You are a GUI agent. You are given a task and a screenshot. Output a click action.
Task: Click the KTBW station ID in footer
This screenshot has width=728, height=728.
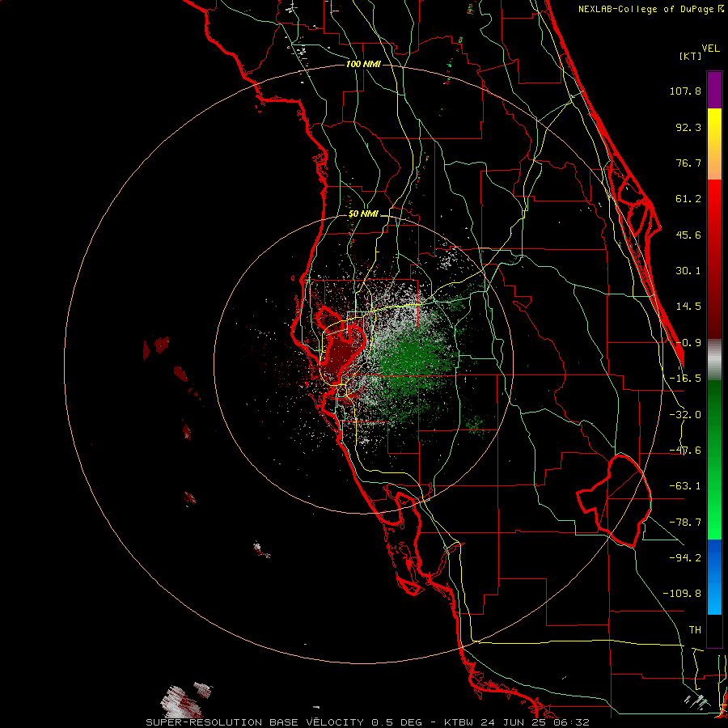(459, 722)
